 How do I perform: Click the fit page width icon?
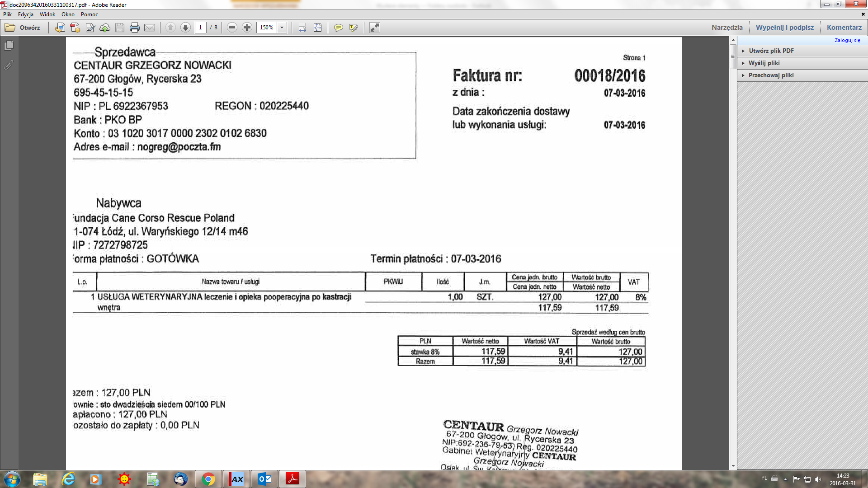302,28
